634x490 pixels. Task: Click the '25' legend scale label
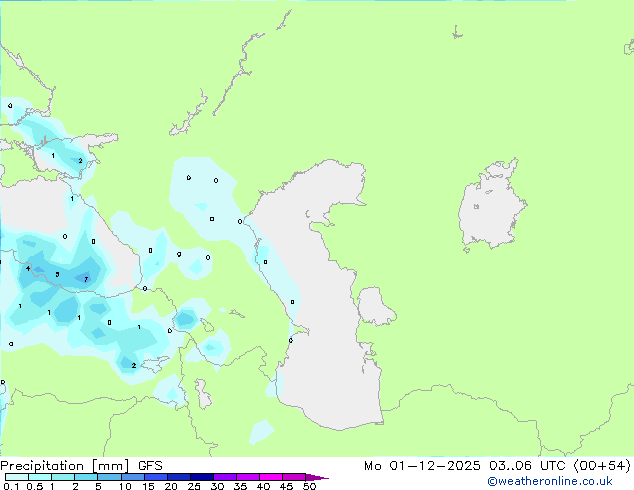(x=194, y=486)
